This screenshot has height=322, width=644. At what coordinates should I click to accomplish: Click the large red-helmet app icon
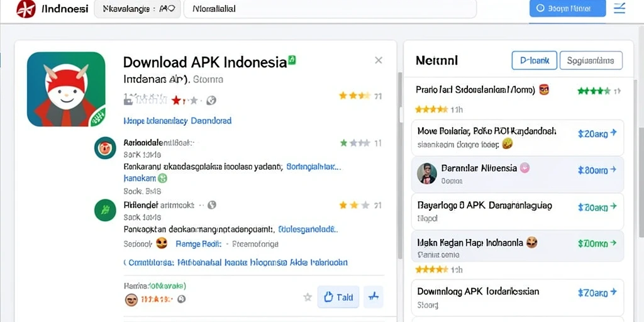coord(66,89)
